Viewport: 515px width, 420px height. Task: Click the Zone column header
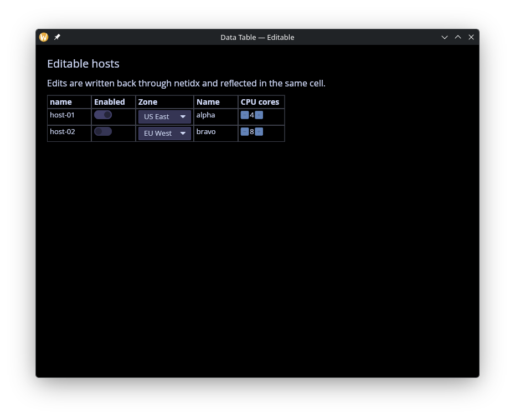coord(148,102)
